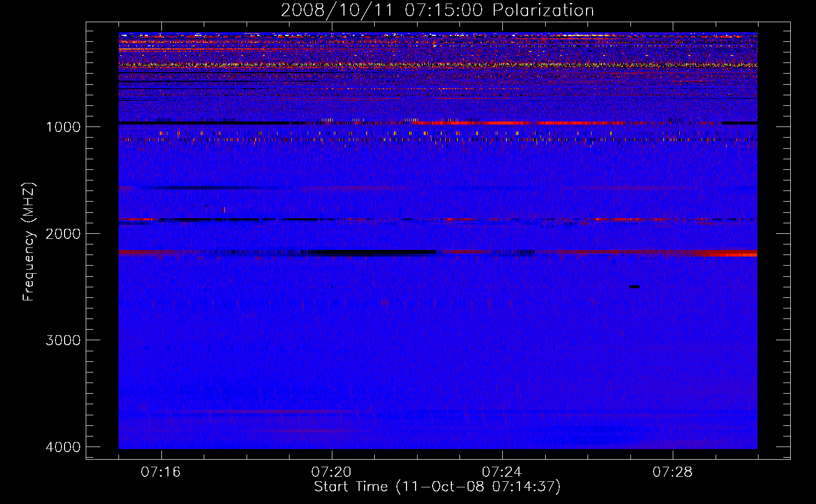Click the 07:28 time tick label
816x504 pixels.
(x=672, y=472)
